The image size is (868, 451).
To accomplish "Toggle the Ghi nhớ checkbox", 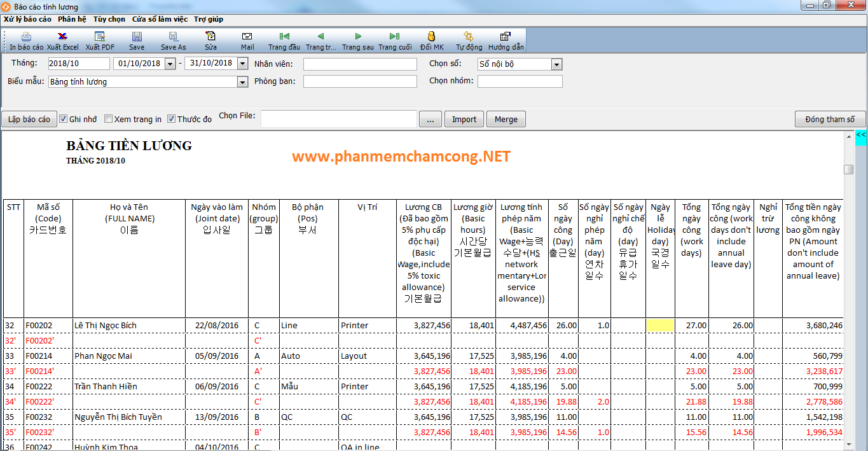I will pos(64,119).
